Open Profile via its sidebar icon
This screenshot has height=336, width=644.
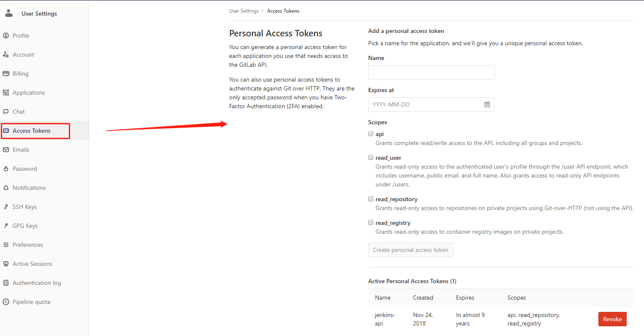tap(6, 36)
